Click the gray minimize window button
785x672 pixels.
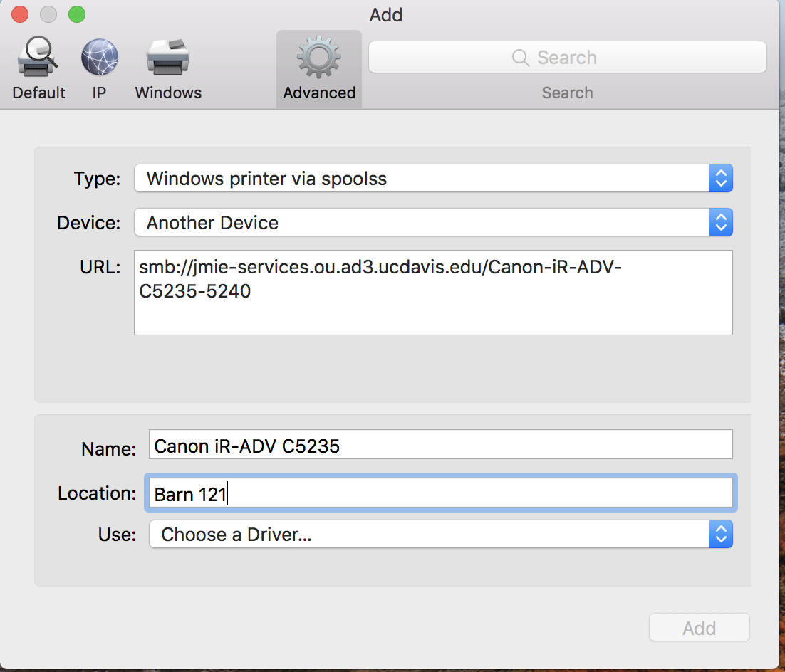click(48, 14)
